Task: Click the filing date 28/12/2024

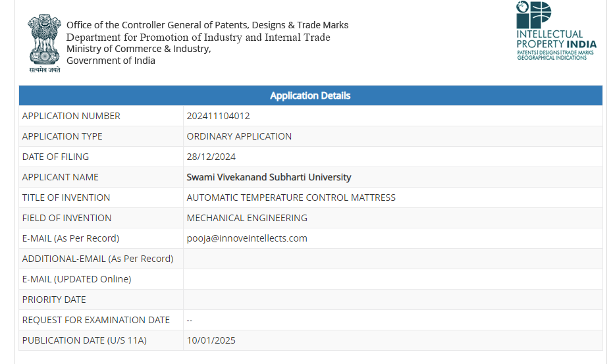Action: pos(211,157)
